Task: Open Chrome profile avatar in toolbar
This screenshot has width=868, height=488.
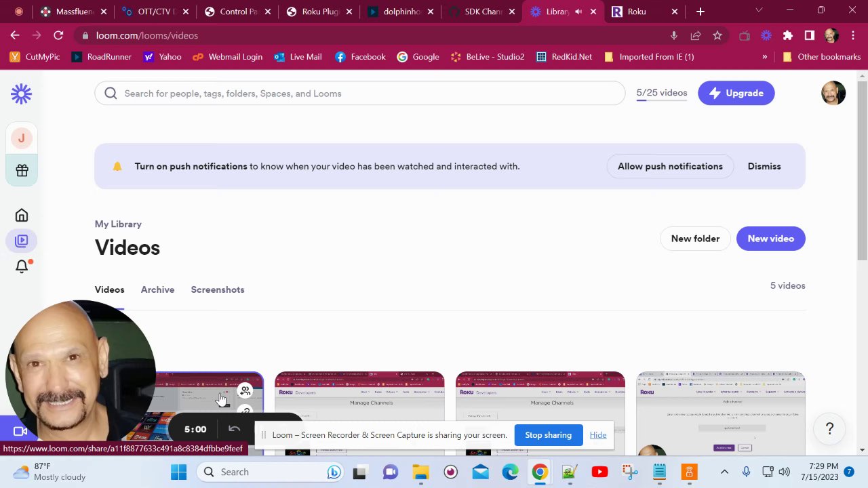Action: pyautogui.click(x=831, y=35)
